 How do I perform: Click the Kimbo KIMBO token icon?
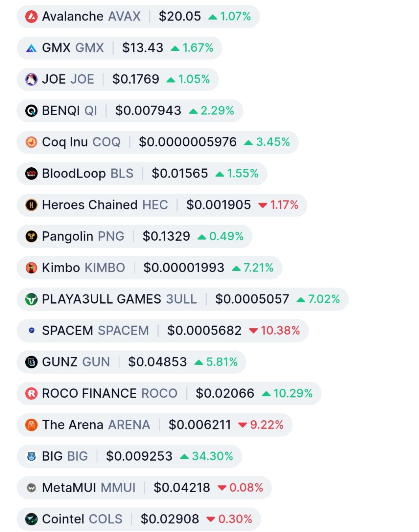31,268
